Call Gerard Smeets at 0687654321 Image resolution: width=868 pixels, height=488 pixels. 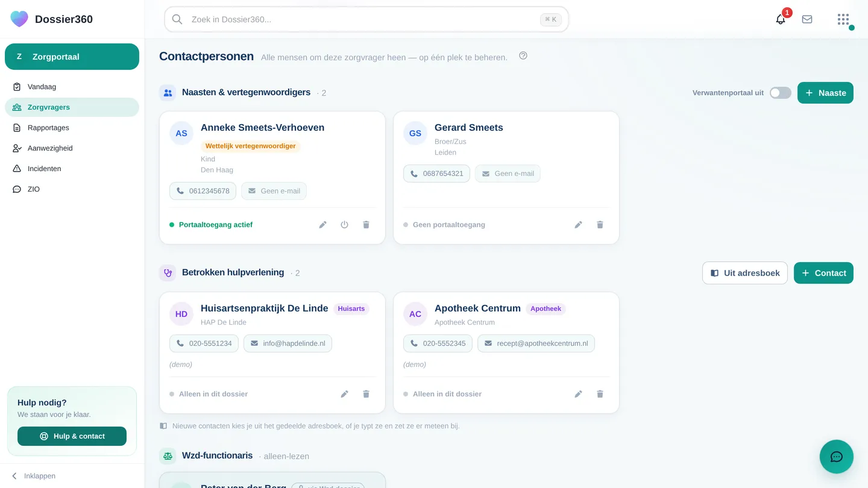[x=436, y=174]
